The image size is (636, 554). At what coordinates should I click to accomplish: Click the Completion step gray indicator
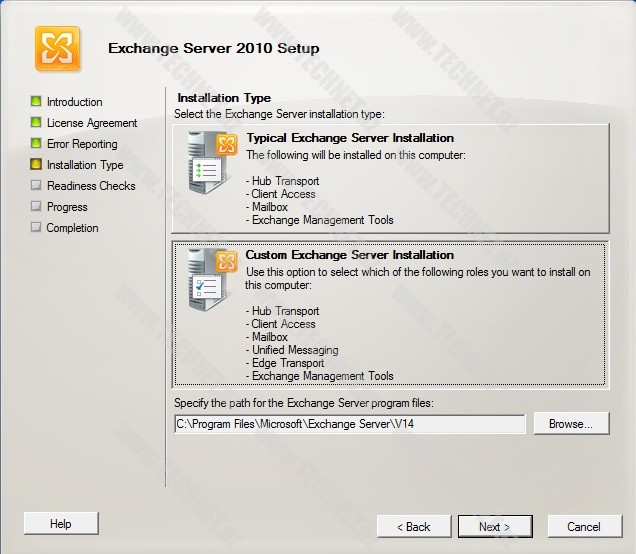36,228
